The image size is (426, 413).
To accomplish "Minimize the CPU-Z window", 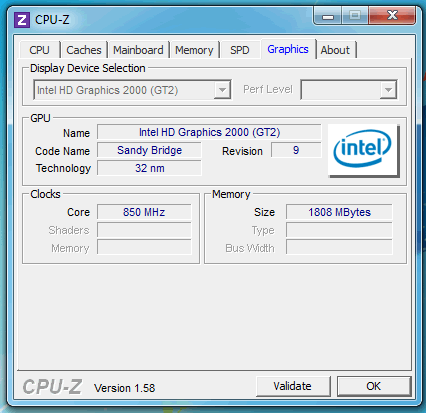I will click(x=328, y=16).
